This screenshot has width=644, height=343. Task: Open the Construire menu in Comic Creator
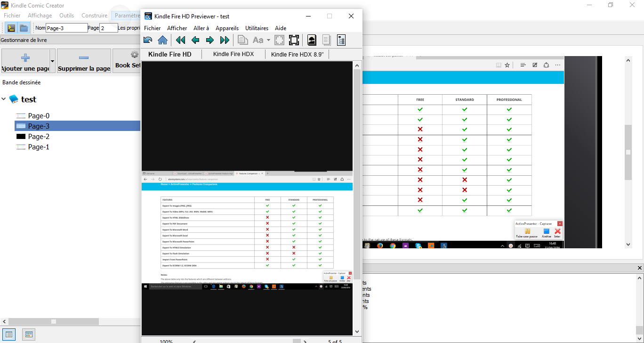95,16
